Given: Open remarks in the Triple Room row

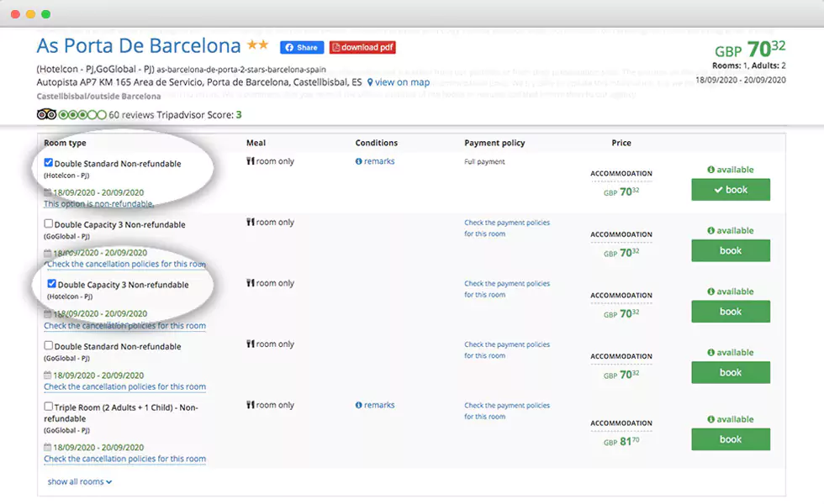Looking at the screenshot, I should pyautogui.click(x=379, y=405).
